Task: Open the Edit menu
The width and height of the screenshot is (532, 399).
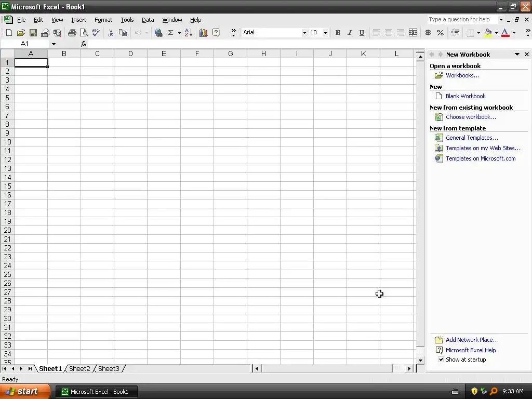Action: (38, 20)
